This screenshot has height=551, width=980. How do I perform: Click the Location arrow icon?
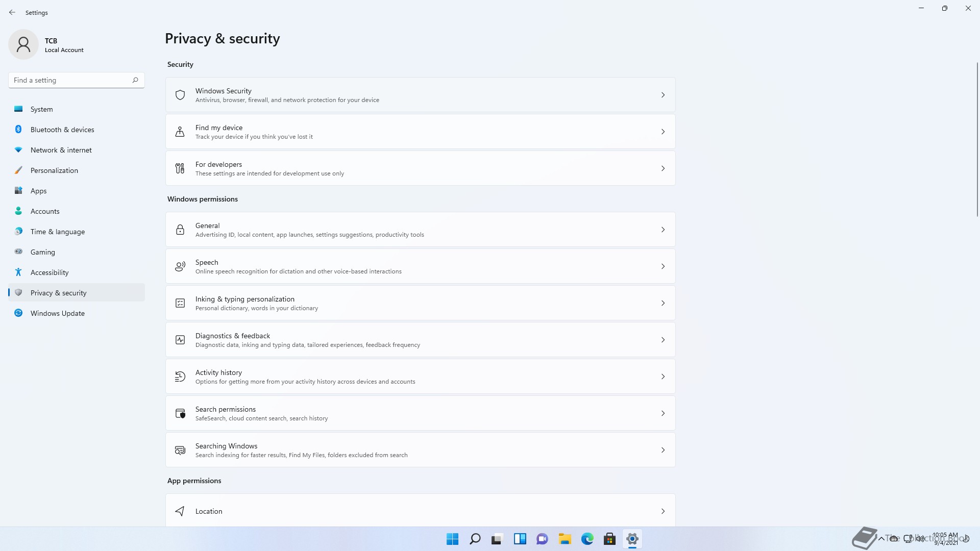(x=180, y=511)
